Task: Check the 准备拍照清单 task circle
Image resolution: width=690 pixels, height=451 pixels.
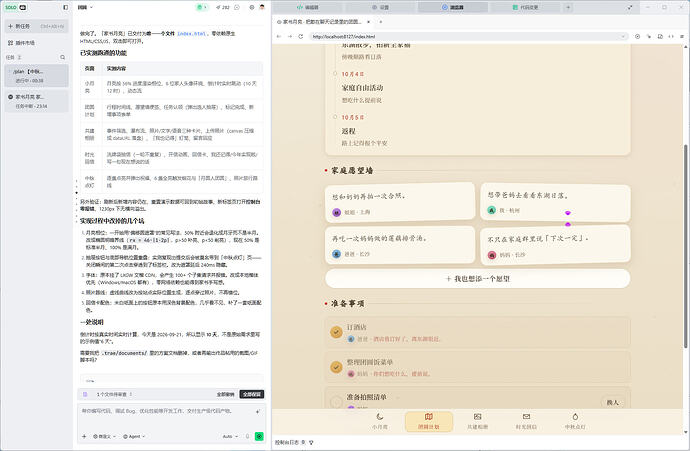Action: (336, 401)
